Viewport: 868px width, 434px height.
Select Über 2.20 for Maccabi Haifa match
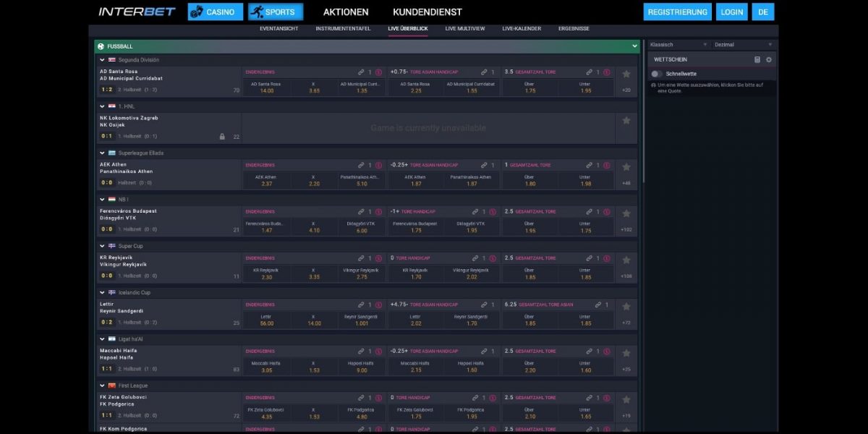pyautogui.click(x=529, y=367)
